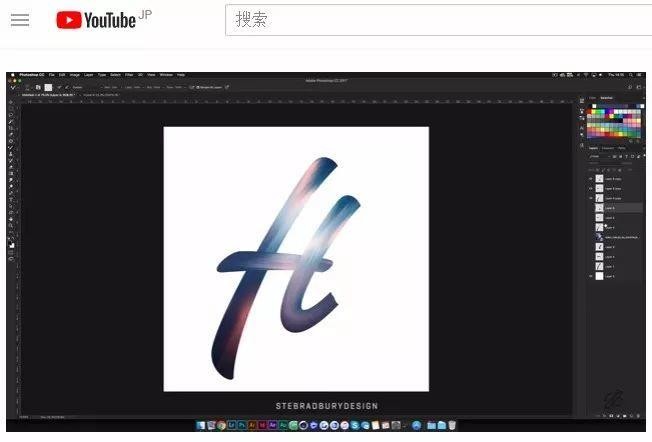This screenshot has height=442, width=652.
Task: Click the YouTube search input field
Action: (430, 20)
